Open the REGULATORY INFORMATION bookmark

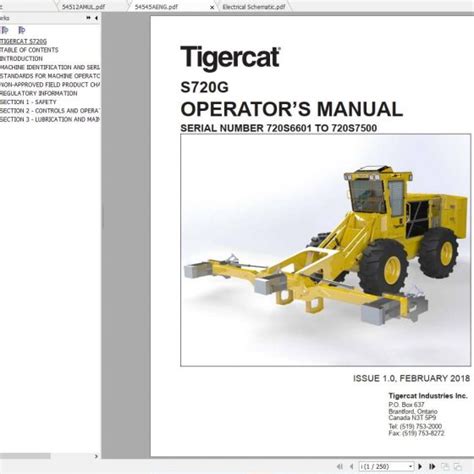[39, 93]
